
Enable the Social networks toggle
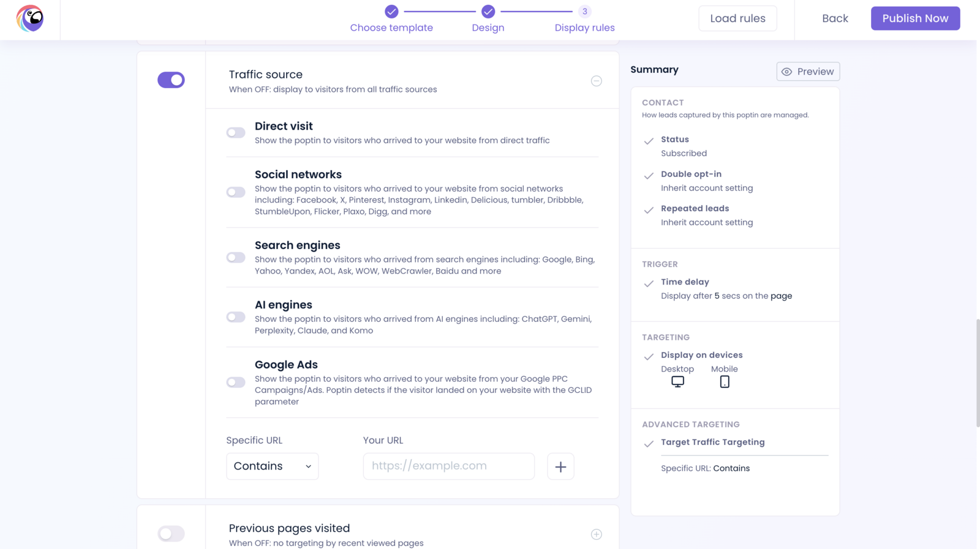coord(236,192)
